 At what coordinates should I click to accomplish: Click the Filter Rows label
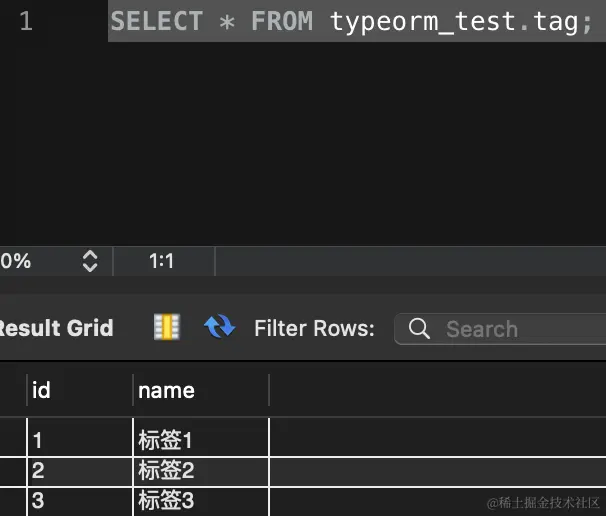pos(314,328)
